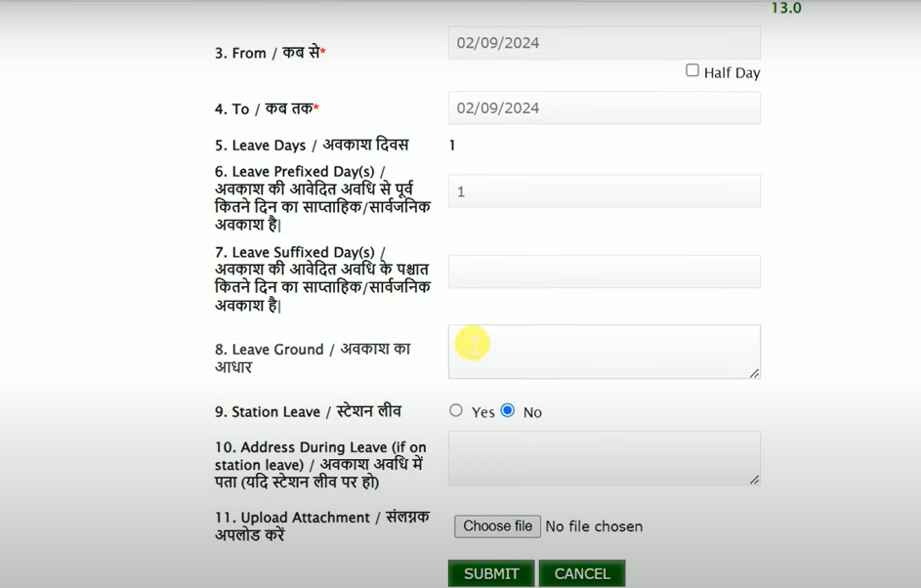Viewport: 921px width, 588px height.
Task: Click the '5. Leave Days' label text
Action: coord(312,146)
